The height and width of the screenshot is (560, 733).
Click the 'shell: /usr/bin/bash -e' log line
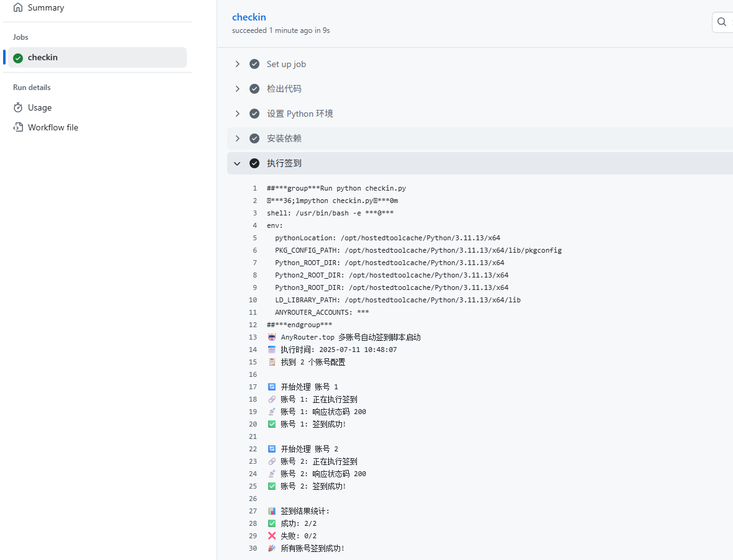(x=330, y=213)
